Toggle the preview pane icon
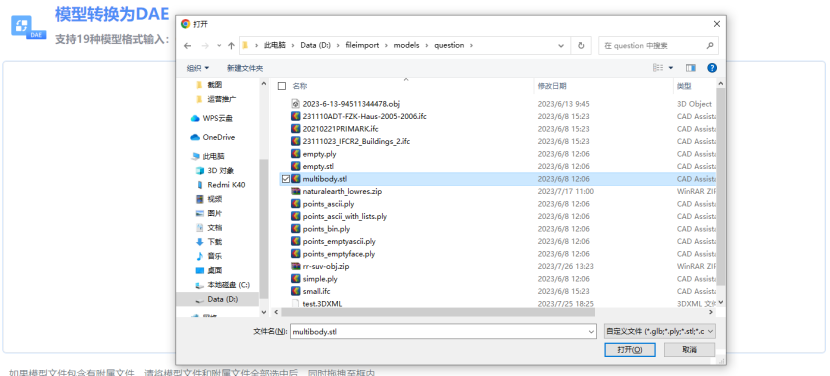The width and height of the screenshot is (830, 376). pyautogui.click(x=690, y=68)
